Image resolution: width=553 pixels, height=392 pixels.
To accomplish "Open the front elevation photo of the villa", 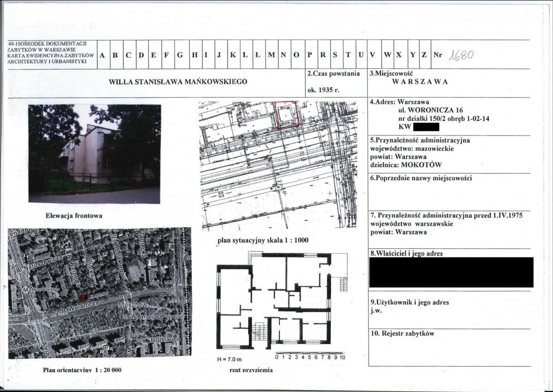I will [x=95, y=153].
